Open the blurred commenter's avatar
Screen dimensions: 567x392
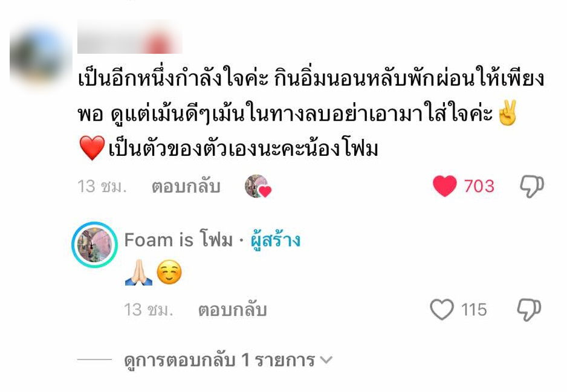coord(40,57)
